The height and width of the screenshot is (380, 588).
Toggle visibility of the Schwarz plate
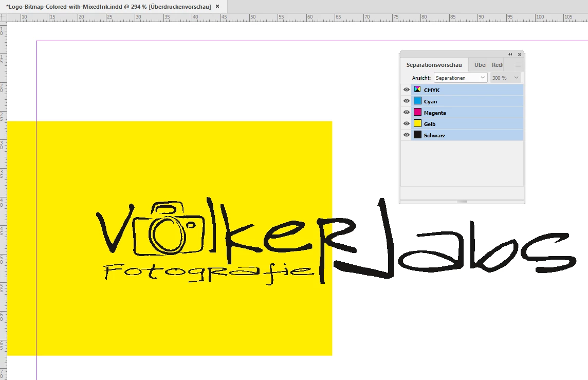[x=406, y=135]
